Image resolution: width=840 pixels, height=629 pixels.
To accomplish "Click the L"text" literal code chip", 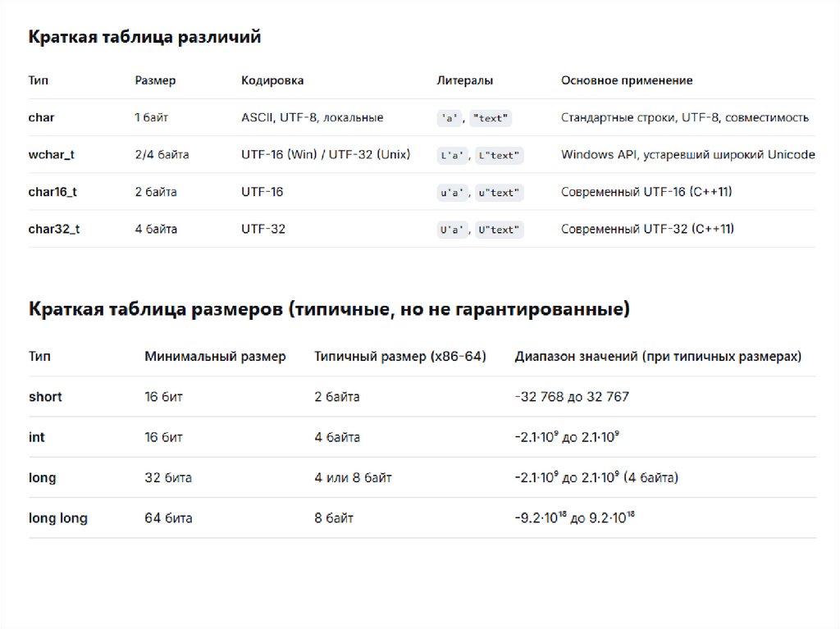I will pyautogui.click(x=499, y=156).
